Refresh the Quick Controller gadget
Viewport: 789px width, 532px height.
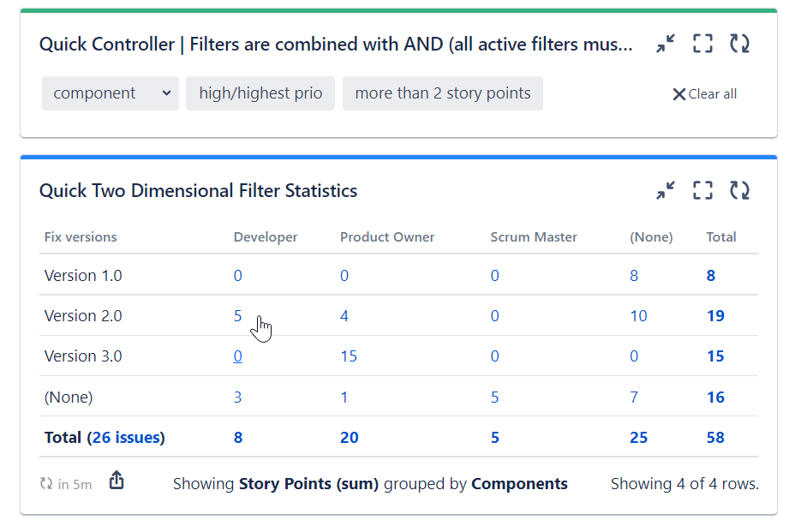tap(739, 44)
